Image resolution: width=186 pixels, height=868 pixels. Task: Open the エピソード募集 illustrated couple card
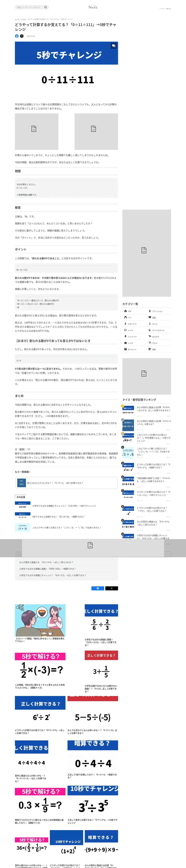pyautogui.click(x=40, y=623)
